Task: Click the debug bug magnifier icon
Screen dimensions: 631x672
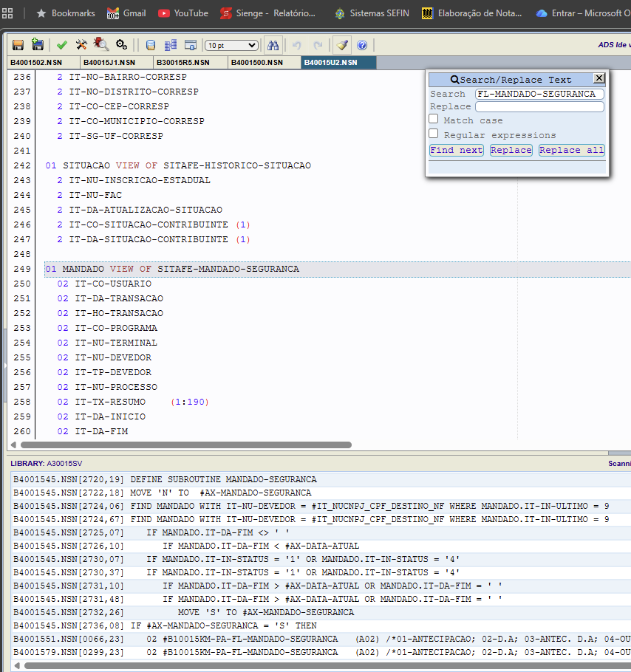Action: click(101, 45)
